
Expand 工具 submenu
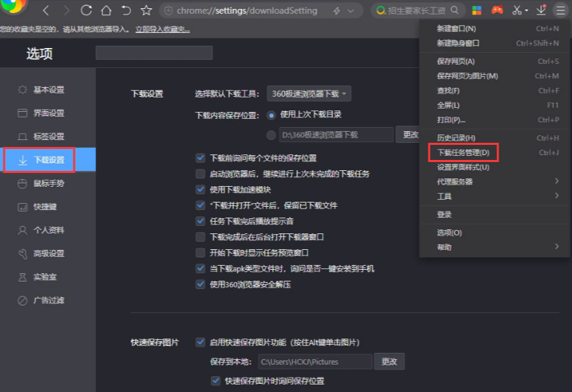pos(494,196)
